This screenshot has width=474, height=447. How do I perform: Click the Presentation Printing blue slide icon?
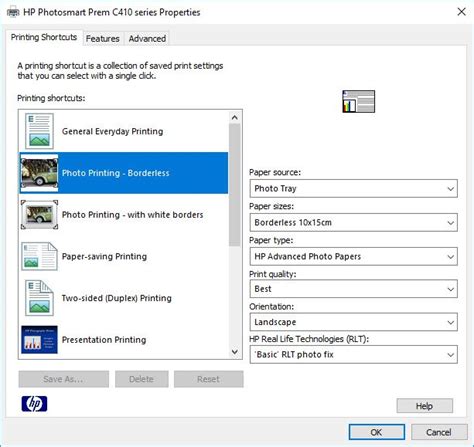(39, 340)
